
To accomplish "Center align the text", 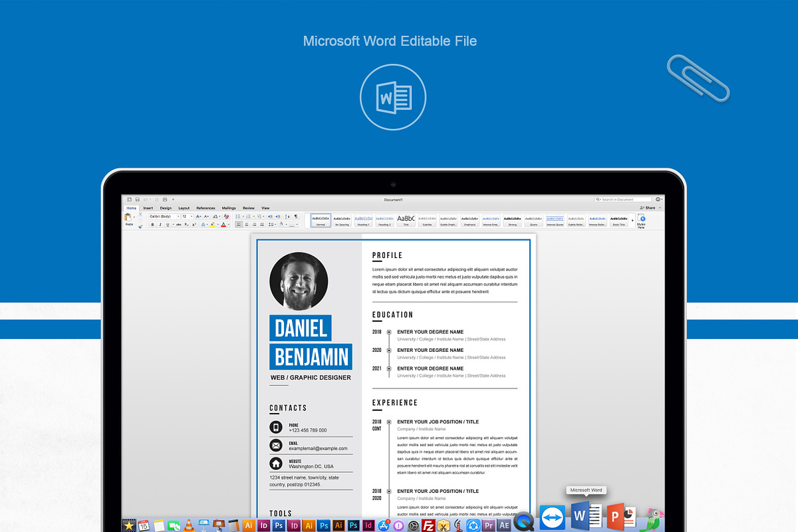I will coord(247,224).
